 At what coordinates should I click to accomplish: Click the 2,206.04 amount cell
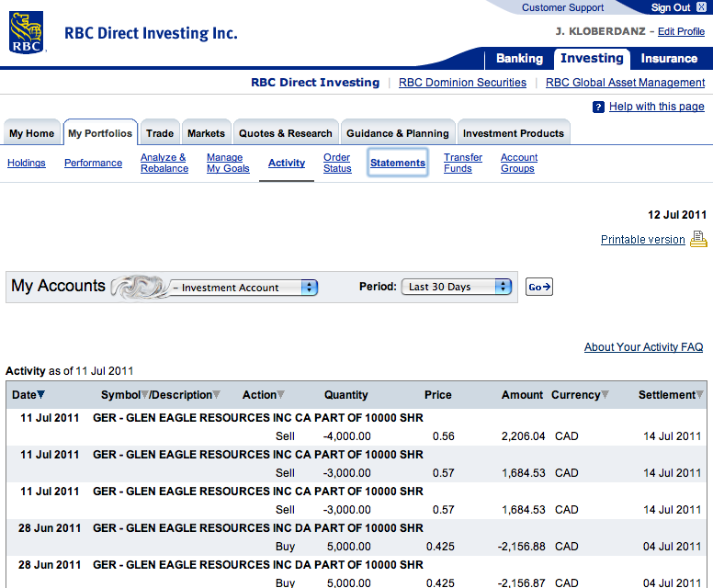pyautogui.click(x=523, y=436)
